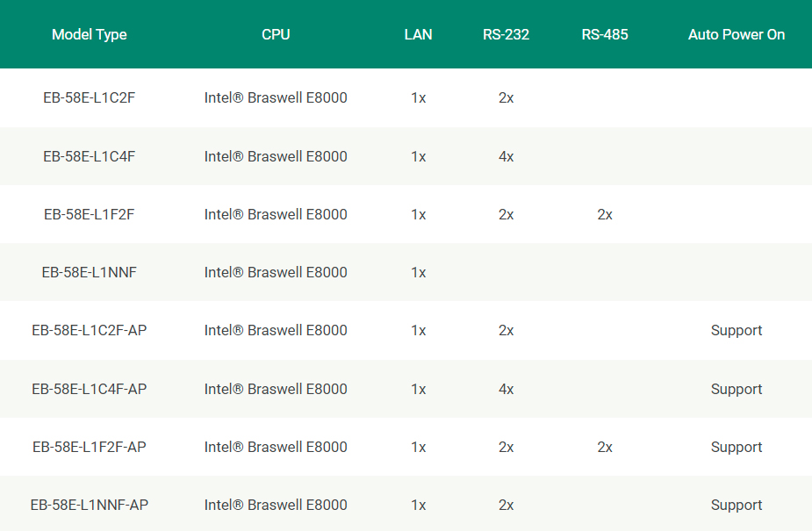Click model EB-58E-L1F2F cell
This screenshot has height=531, width=812.
pyautogui.click(x=89, y=214)
